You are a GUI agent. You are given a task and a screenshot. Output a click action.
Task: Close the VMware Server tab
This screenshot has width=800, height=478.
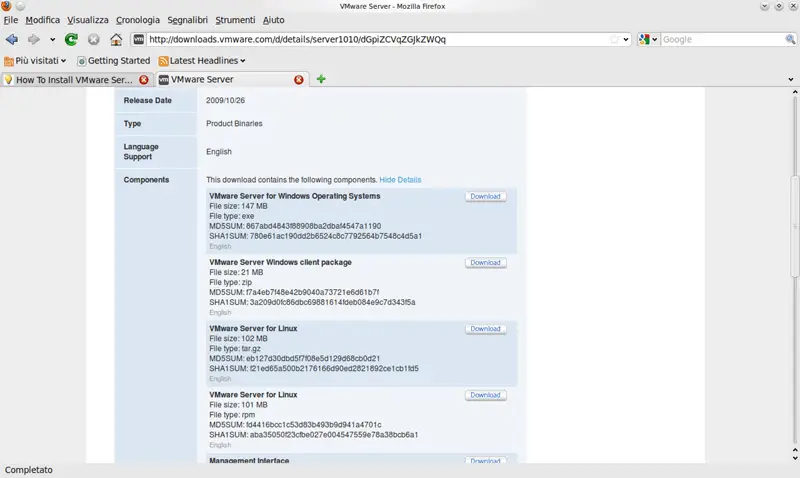click(x=298, y=80)
